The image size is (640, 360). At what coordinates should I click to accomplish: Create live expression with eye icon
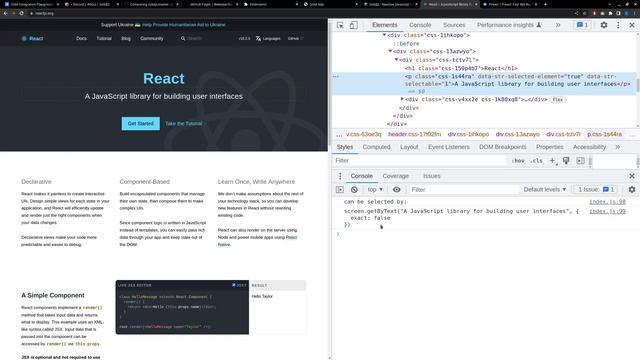tap(396, 190)
